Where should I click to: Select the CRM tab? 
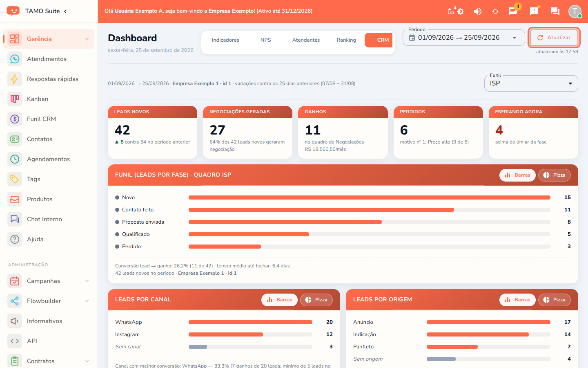(x=379, y=40)
